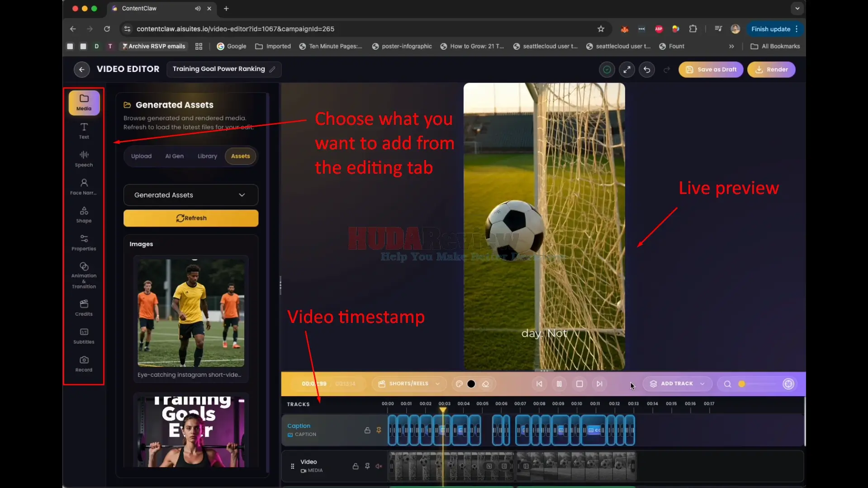
Task: Switch to the Upload tab
Action: point(142,156)
